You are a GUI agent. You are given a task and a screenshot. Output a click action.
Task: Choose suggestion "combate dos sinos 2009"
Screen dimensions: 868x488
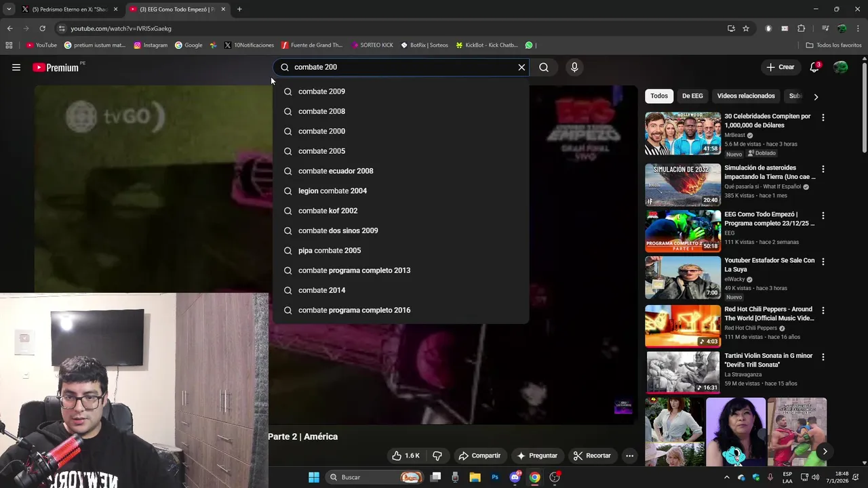400,230
